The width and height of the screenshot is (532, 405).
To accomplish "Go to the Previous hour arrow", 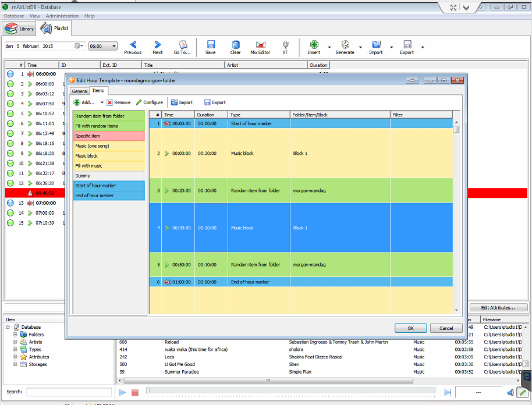I will [x=133, y=45].
